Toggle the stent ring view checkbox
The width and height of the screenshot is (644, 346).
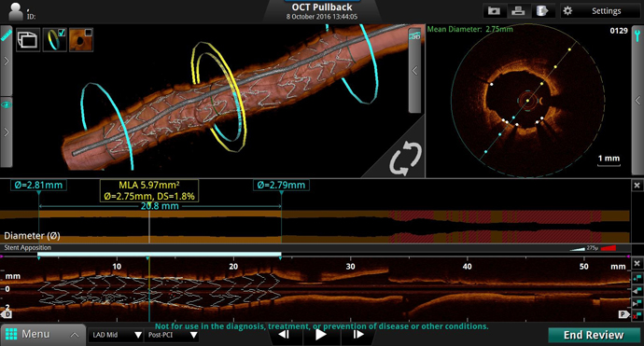point(62,33)
